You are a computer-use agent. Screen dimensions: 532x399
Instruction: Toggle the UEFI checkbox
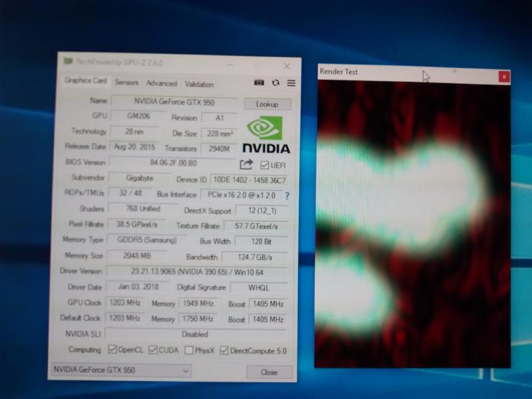(264, 165)
